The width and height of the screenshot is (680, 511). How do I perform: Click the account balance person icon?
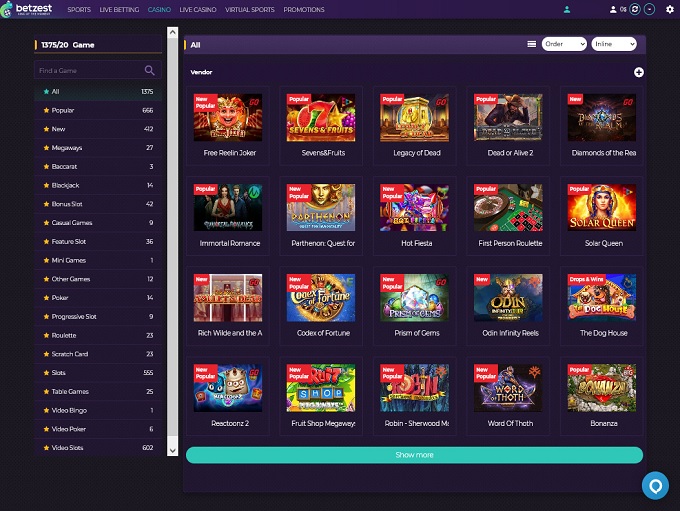tap(613, 10)
